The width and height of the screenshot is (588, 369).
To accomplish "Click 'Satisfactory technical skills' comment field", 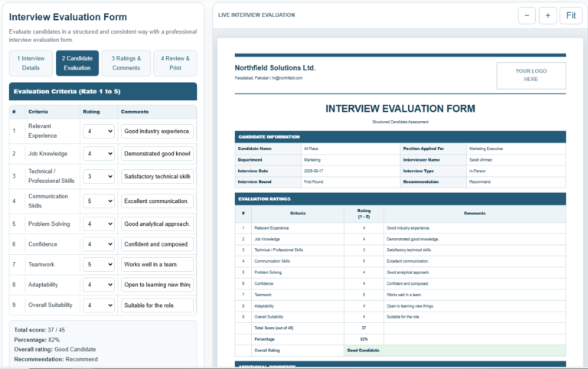I will (x=157, y=176).
